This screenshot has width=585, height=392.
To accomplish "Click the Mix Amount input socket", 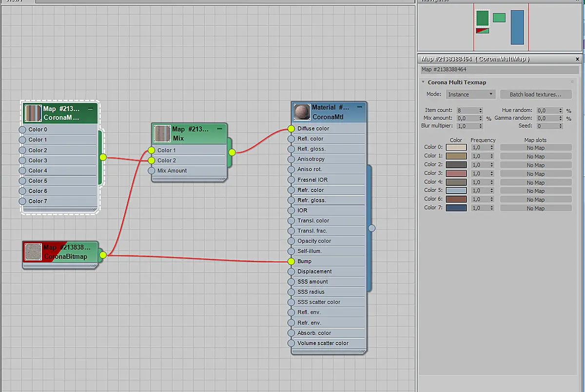I will tap(151, 171).
